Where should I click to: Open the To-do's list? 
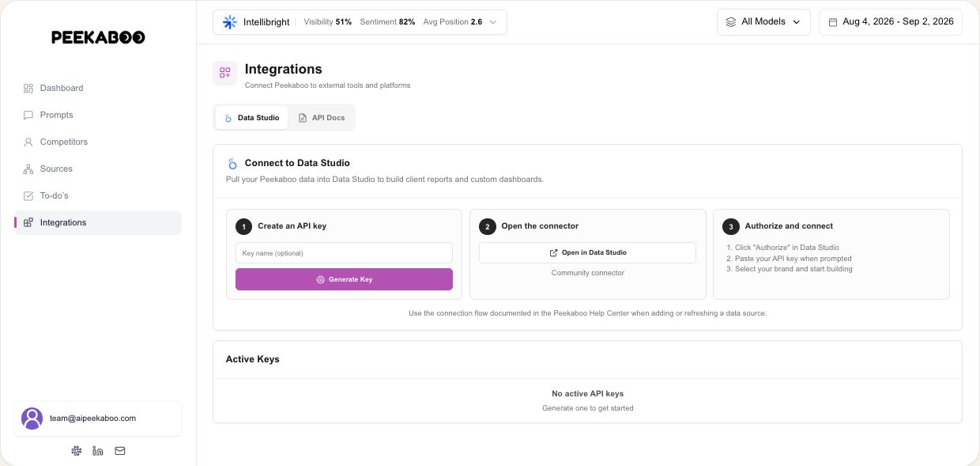pos(98,195)
